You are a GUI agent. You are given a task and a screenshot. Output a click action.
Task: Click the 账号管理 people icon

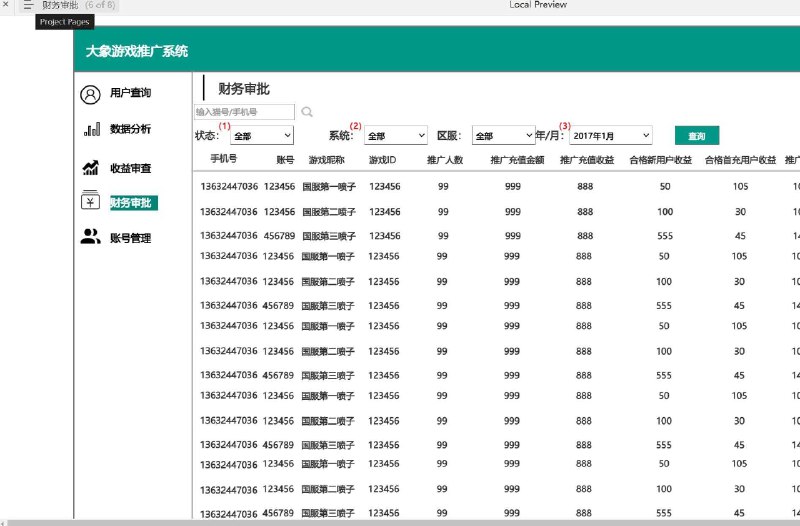[x=90, y=236]
